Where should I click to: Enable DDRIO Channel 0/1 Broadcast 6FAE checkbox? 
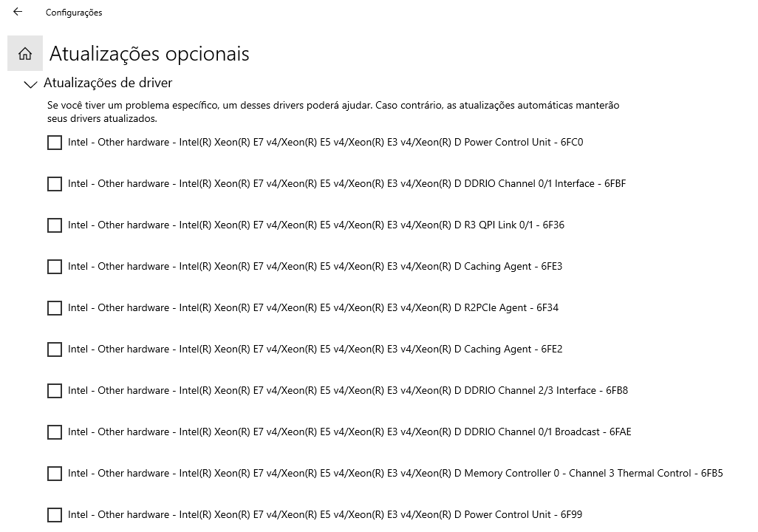click(55, 432)
